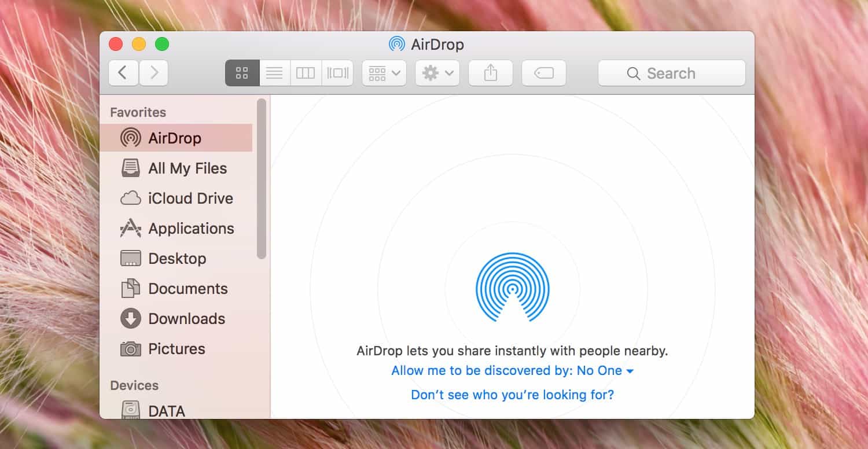Click the Edit Tags toolbar icon

point(543,72)
